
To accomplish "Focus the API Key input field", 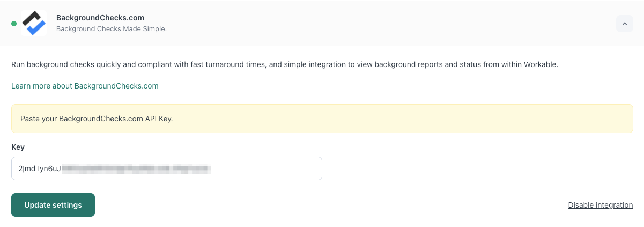I will pos(166,169).
